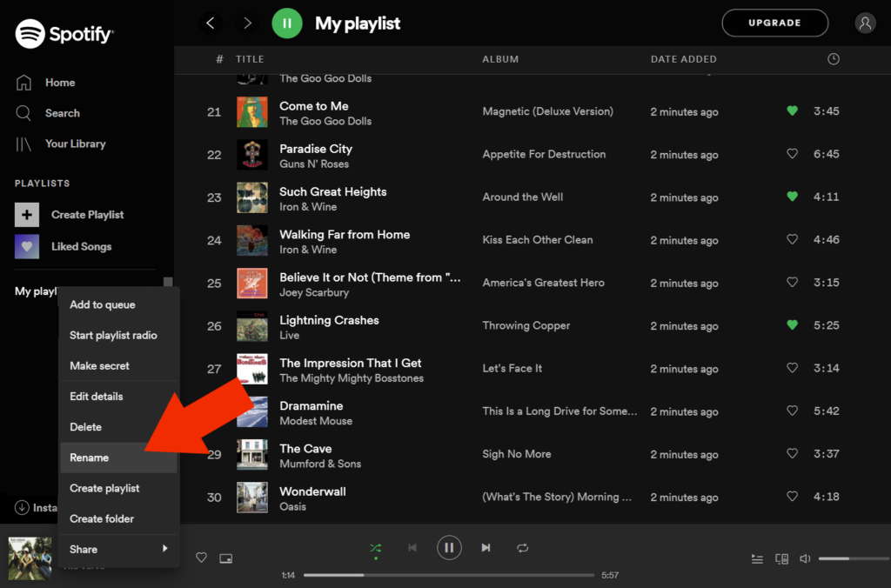Like The Impression That I Get
This screenshot has width=891, height=588.
click(792, 368)
